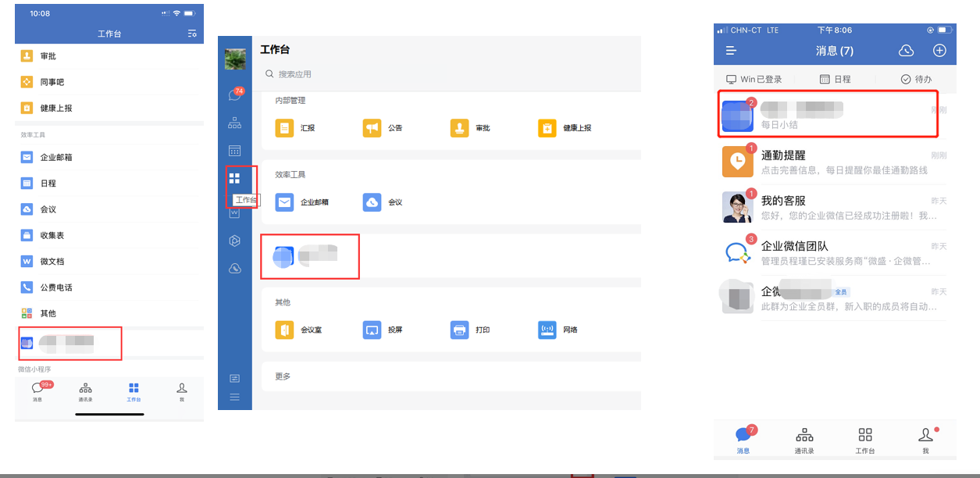
Task: Select 工作台 tab on left phone
Action: 134,391
